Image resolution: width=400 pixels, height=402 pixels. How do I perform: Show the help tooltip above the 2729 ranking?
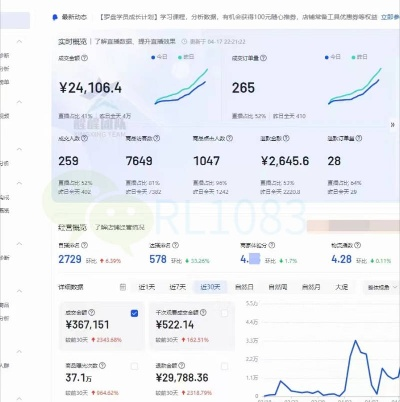coord(85,245)
